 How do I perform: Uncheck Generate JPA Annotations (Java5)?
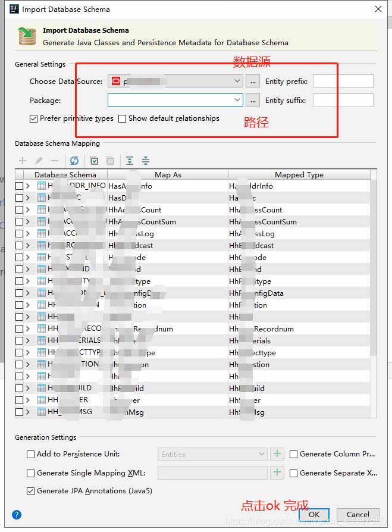pos(30,491)
